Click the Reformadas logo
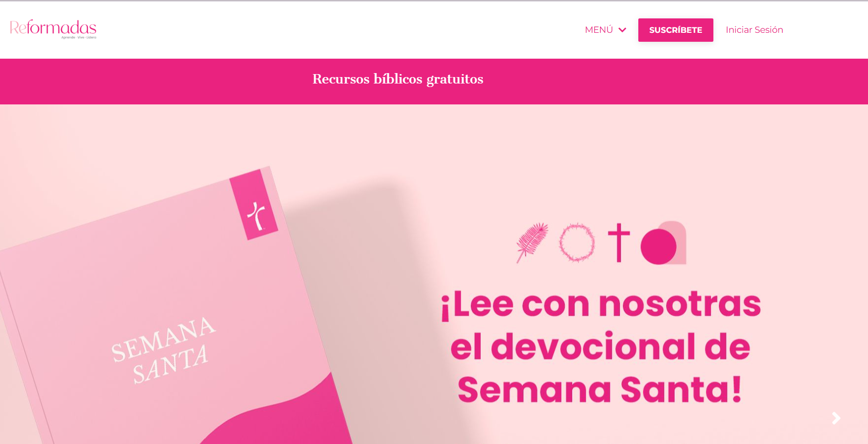Viewport: 868px width, 444px height. (53, 29)
